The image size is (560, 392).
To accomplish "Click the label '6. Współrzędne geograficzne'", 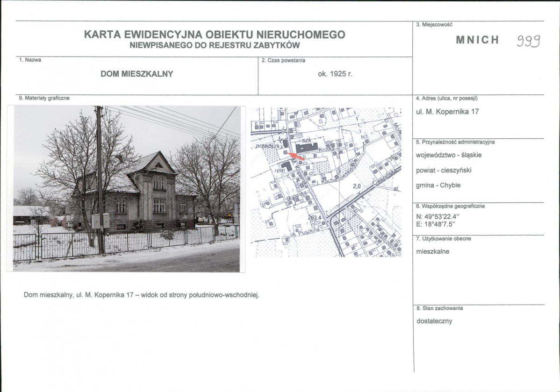I will pos(451,206).
